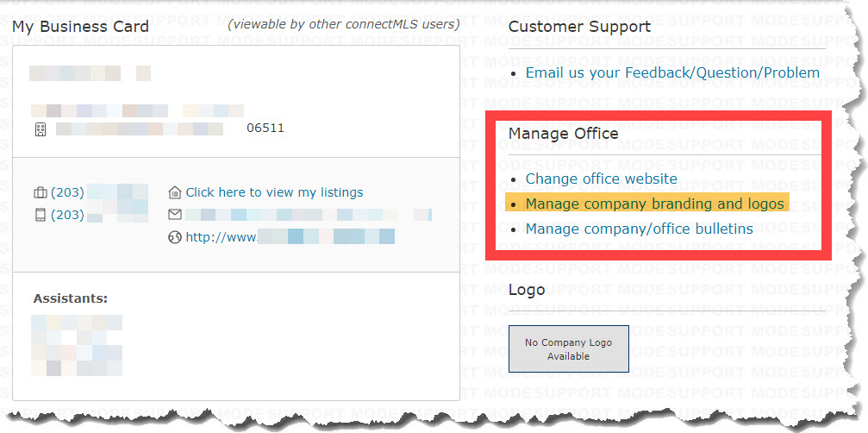Open Manage company/office bulletins link
Viewport: 868px width, 433px height.
coord(640,229)
